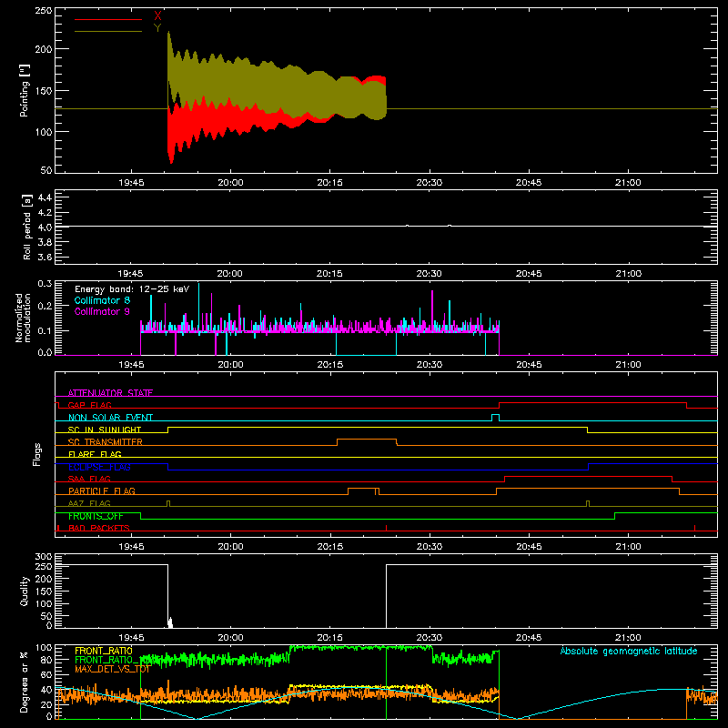The height and width of the screenshot is (728, 728).
Task: Click the cyan Collimator 8 legend text
Action: pos(102,300)
